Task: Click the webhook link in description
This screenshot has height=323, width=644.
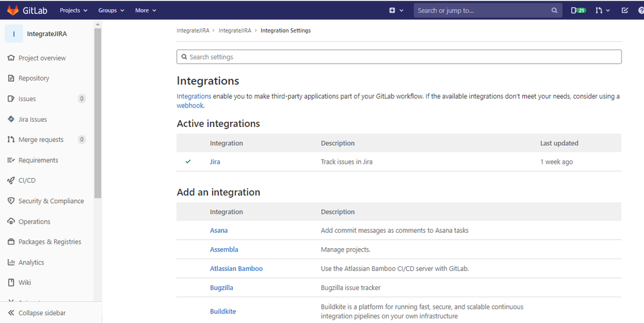Action: tap(190, 106)
